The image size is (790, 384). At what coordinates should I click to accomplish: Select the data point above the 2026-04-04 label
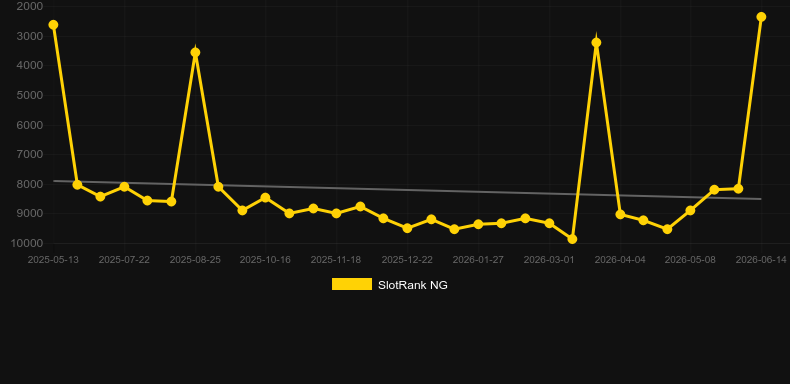[x=620, y=215]
